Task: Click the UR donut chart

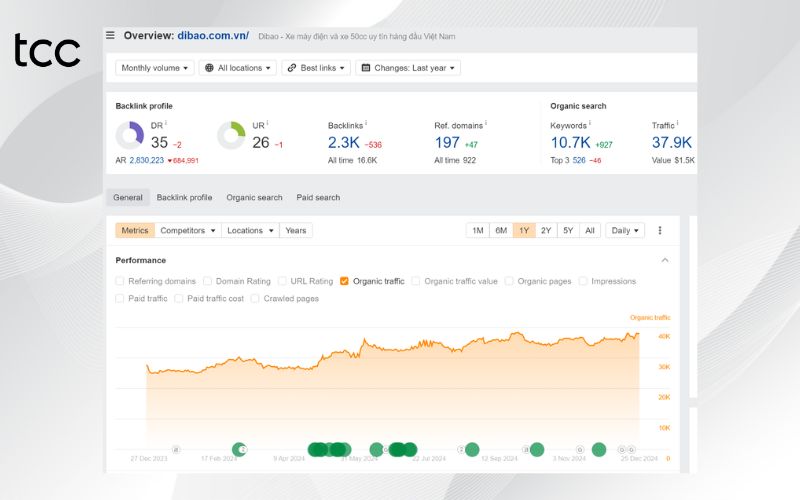Action: [x=231, y=135]
